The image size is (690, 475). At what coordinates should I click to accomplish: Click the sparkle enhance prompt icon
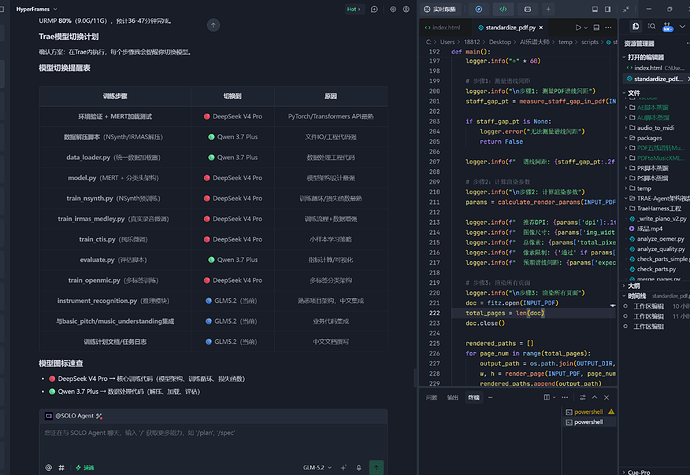[x=344, y=468]
